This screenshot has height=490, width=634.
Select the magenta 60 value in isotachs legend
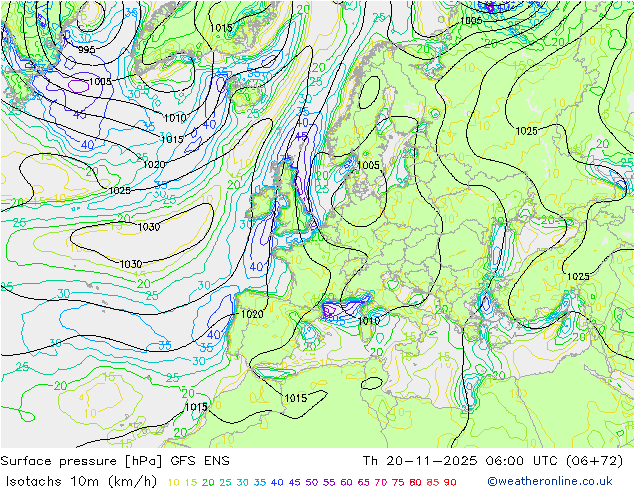(x=347, y=482)
